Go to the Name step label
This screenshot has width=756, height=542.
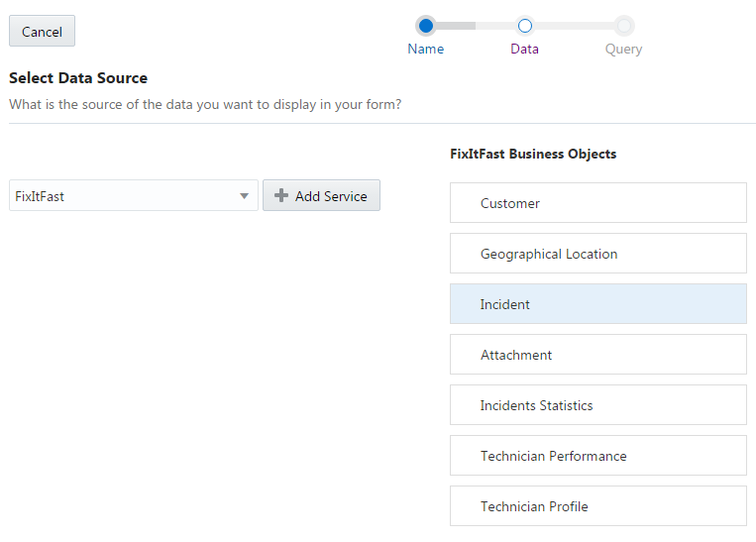tap(426, 49)
